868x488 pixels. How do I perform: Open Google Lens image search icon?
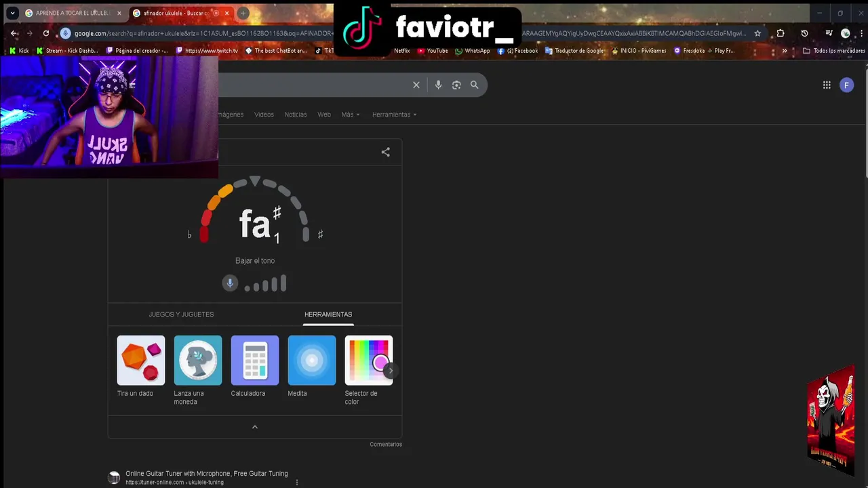456,85
